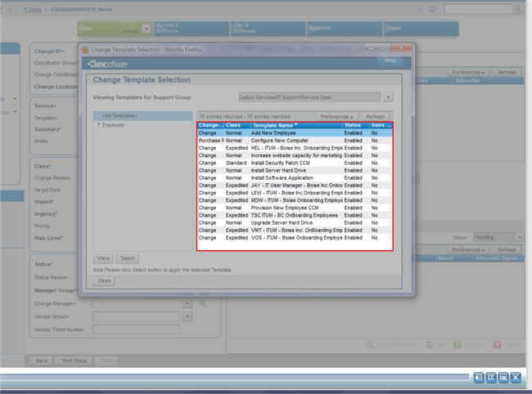The height and width of the screenshot is (394, 532).
Task: Click the Change Manager search magnifier icon
Action: (x=203, y=303)
